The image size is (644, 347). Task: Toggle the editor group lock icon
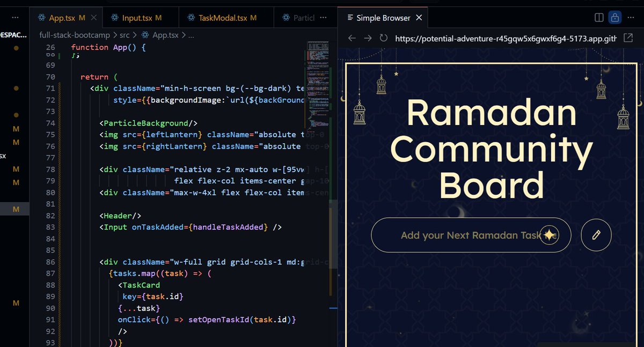[614, 18]
